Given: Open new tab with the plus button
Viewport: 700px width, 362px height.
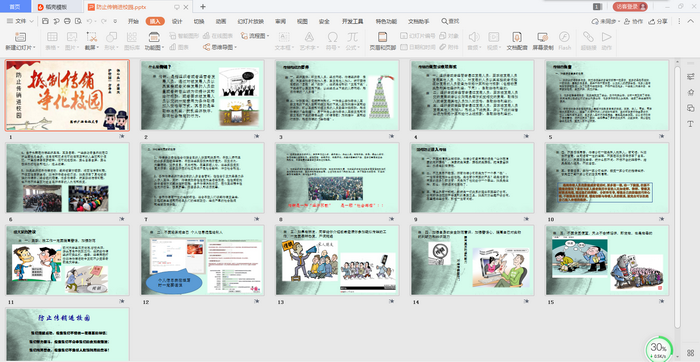Looking at the screenshot, I should pos(203,7).
